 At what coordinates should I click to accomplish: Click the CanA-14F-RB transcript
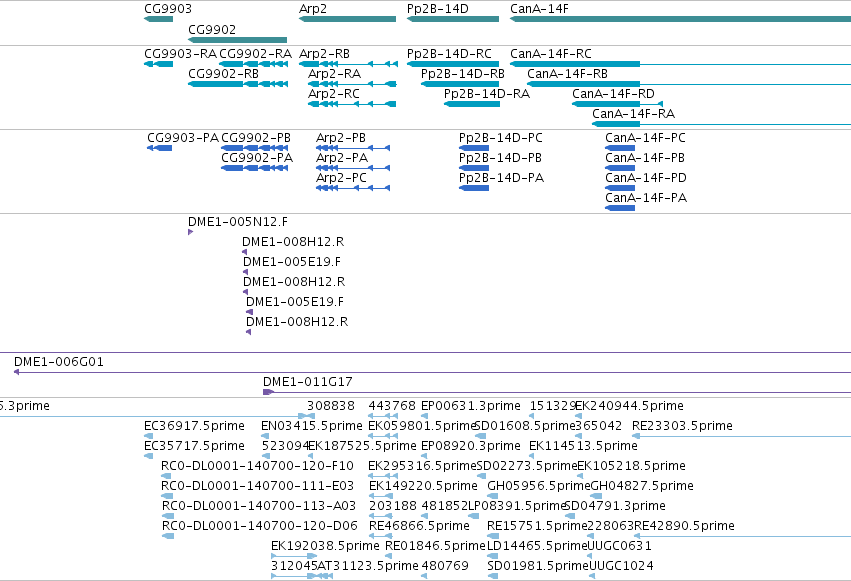[x=689, y=84]
